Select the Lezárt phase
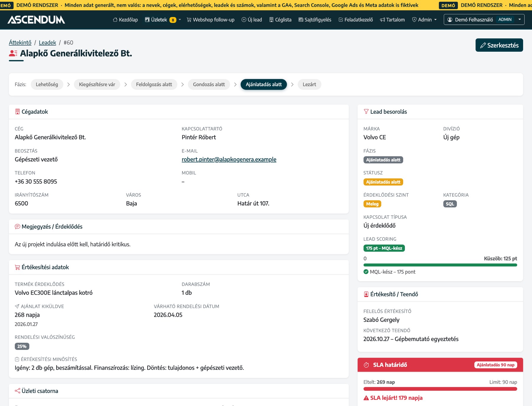The image size is (532, 406). (309, 84)
